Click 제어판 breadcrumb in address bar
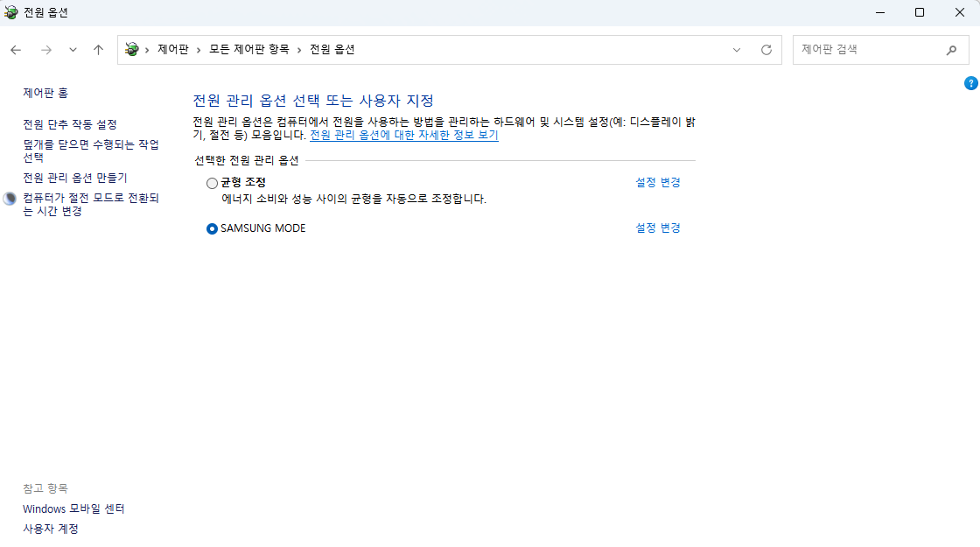 tap(173, 49)
